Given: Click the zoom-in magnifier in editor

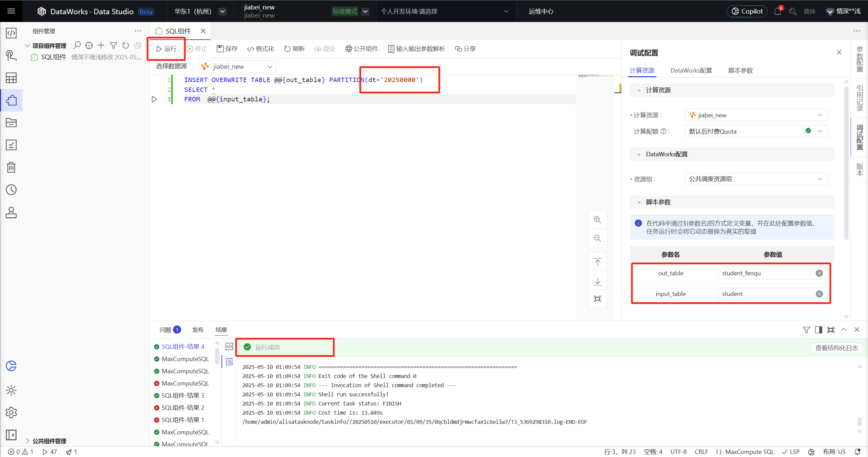Looking at the screenshot, I should (x=597, y=220).
